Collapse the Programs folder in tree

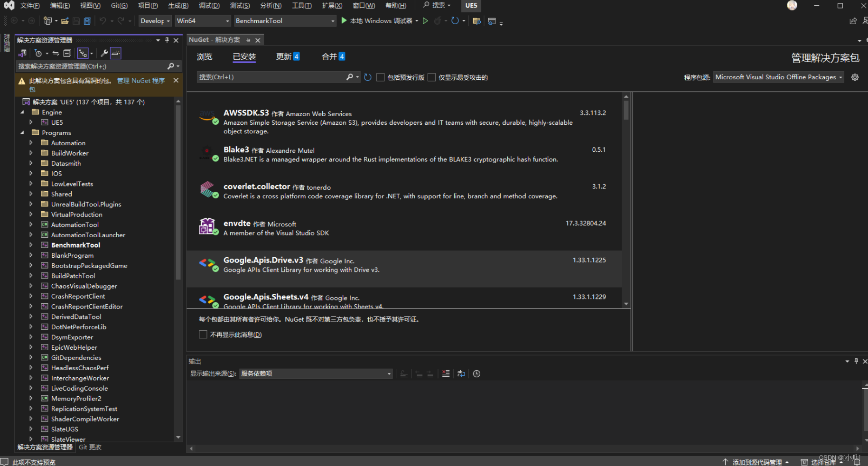[22, 133]
